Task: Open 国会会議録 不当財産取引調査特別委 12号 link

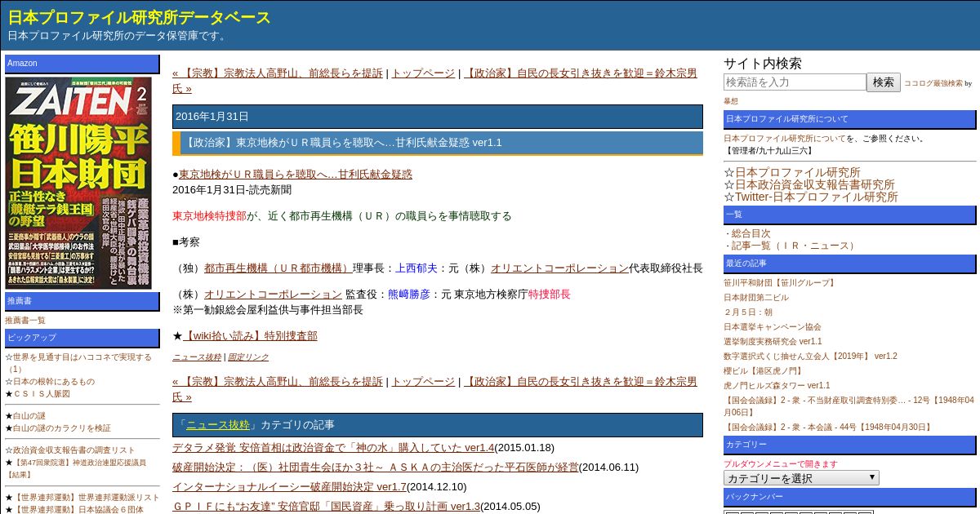Action: point(849,406)
